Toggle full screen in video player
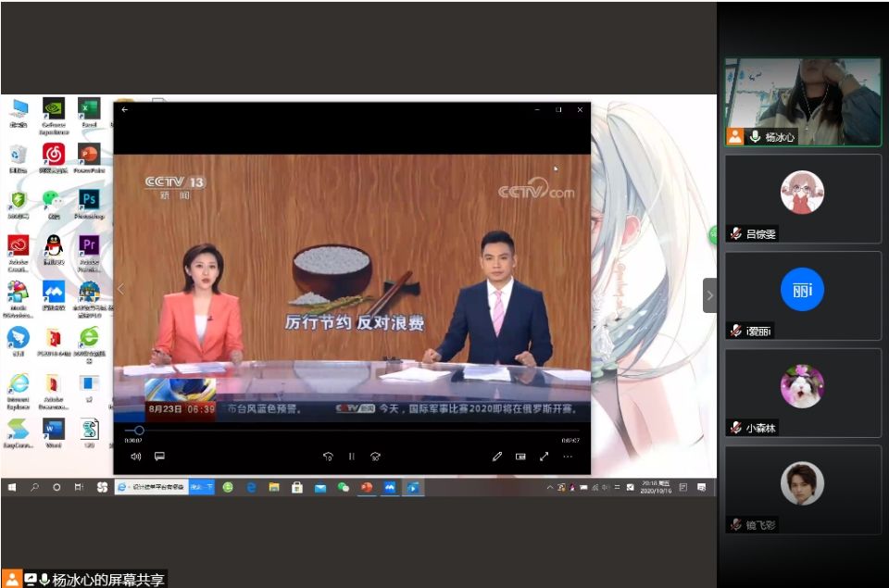The image size is (889, 588). pyautogui.click(x=545, y=457)
